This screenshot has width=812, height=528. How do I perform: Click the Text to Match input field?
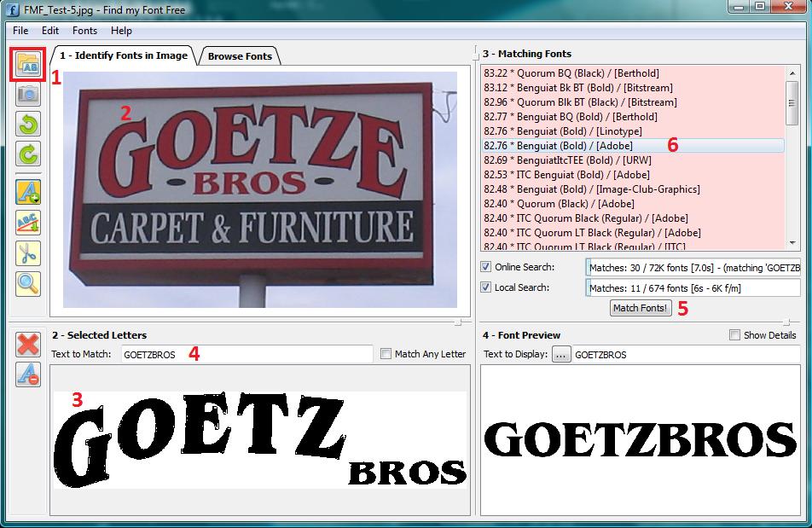(247, 355)
